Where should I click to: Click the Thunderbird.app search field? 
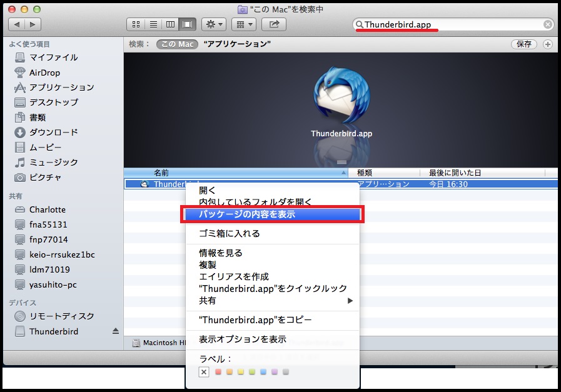[450, 24]
